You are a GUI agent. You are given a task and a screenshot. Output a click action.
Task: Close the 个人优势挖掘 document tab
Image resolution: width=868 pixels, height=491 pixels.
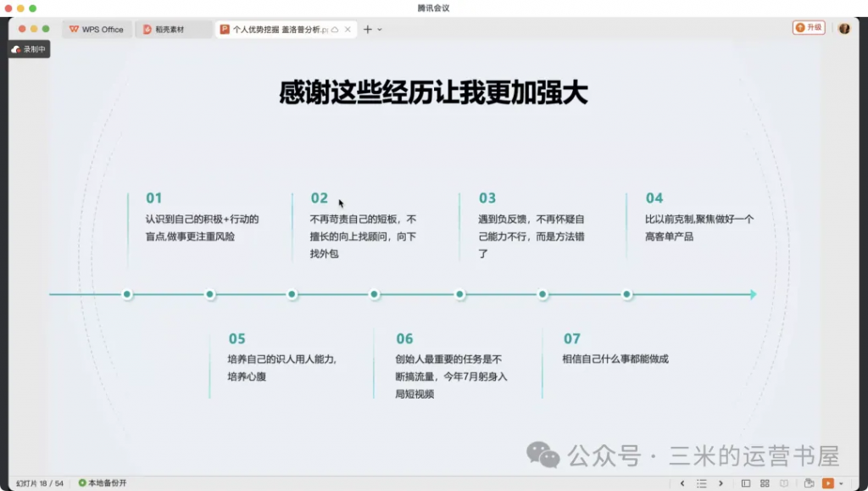(x=348, y=30)
